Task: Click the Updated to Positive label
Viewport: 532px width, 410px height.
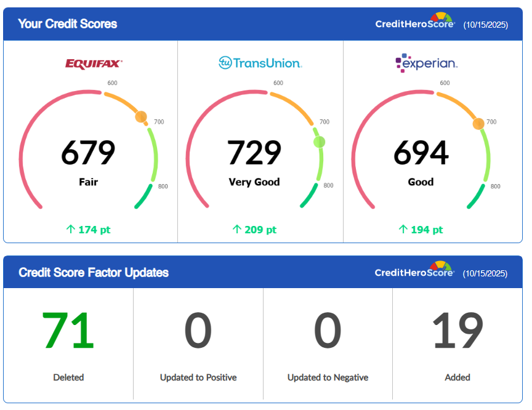Action: [x=198, y=377]
